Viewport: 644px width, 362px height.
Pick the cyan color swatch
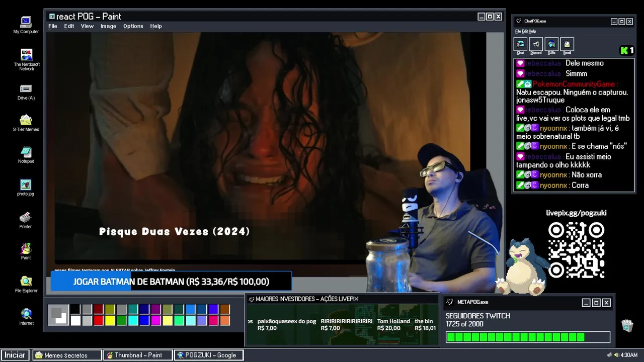133,320
